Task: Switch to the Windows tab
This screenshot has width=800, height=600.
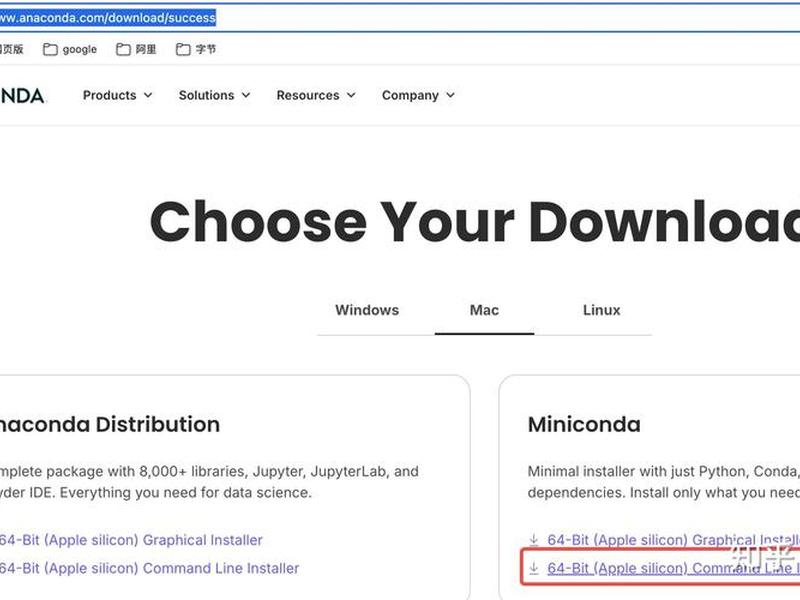Action: 367,310
